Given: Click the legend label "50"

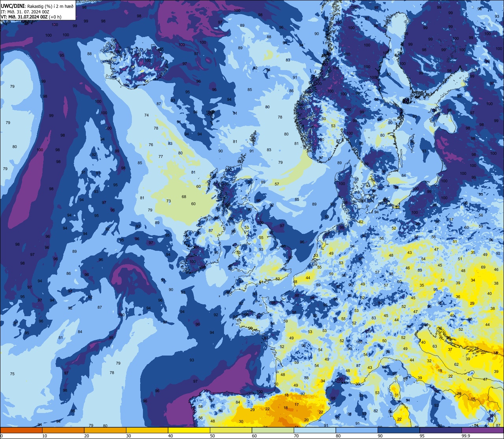Looking at the screenshot, I should click(x=212, y=436).
